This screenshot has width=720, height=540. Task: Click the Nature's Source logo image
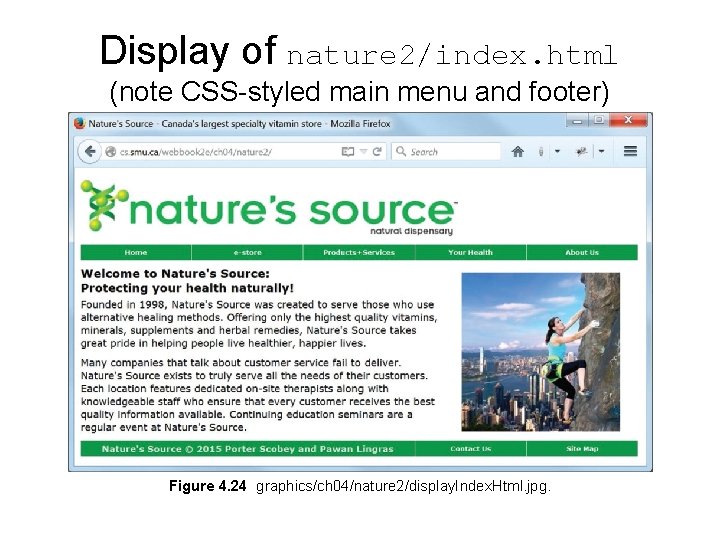[270, 208]
